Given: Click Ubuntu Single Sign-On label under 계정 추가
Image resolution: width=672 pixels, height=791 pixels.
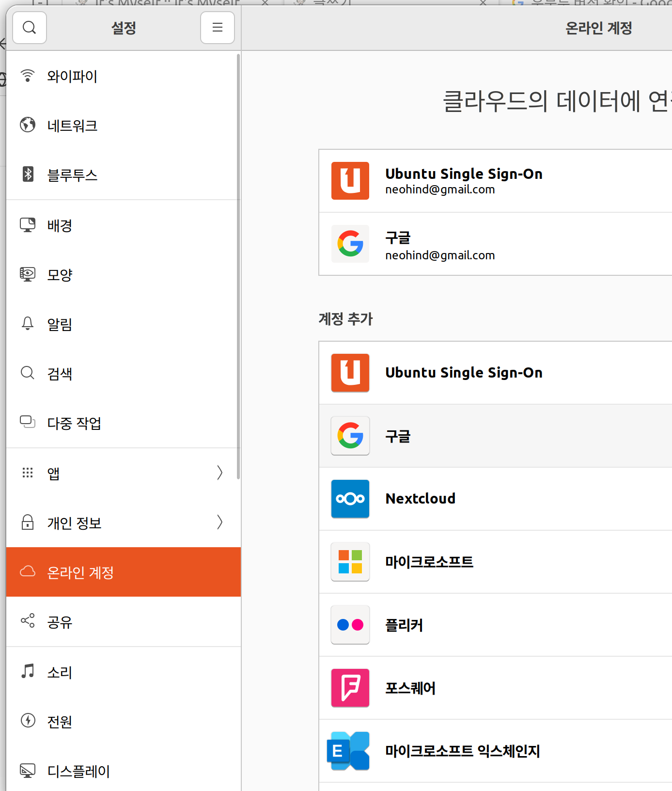Looking at the screenshot, I should 464,373.
